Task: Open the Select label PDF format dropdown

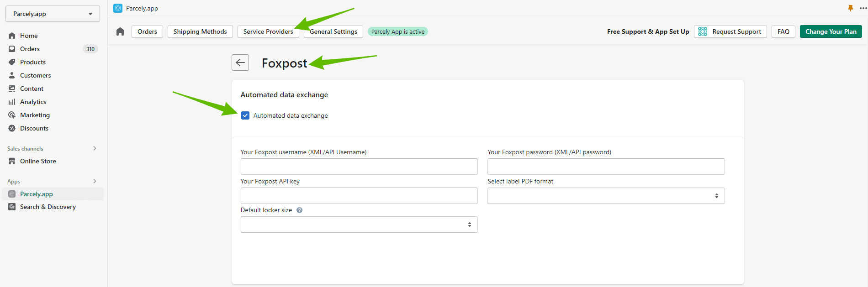Action: [x=606, y=196]
